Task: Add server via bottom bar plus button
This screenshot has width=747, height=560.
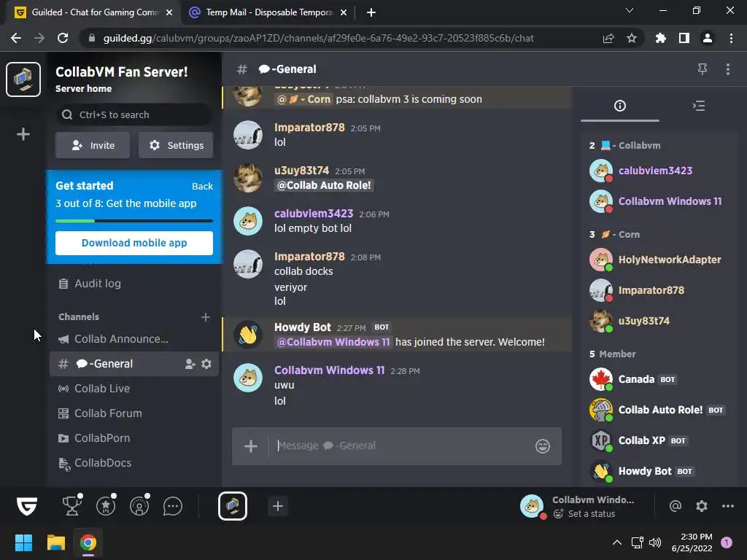Action: click(x=278, y=506)
